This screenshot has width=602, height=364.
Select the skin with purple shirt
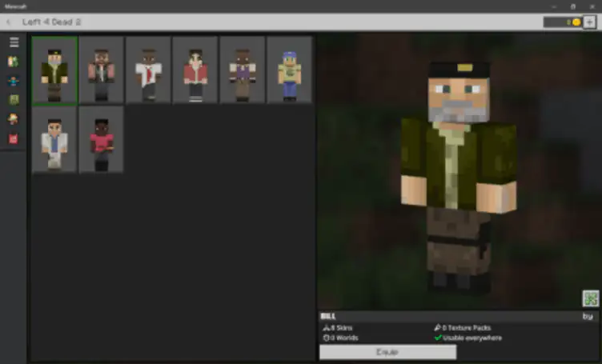pos(243,70)
